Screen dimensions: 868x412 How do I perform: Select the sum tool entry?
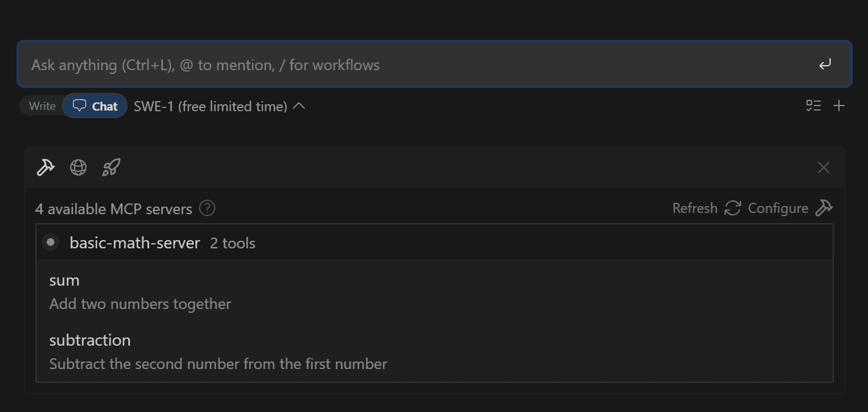pyautogui.click(x=435, y=291)
